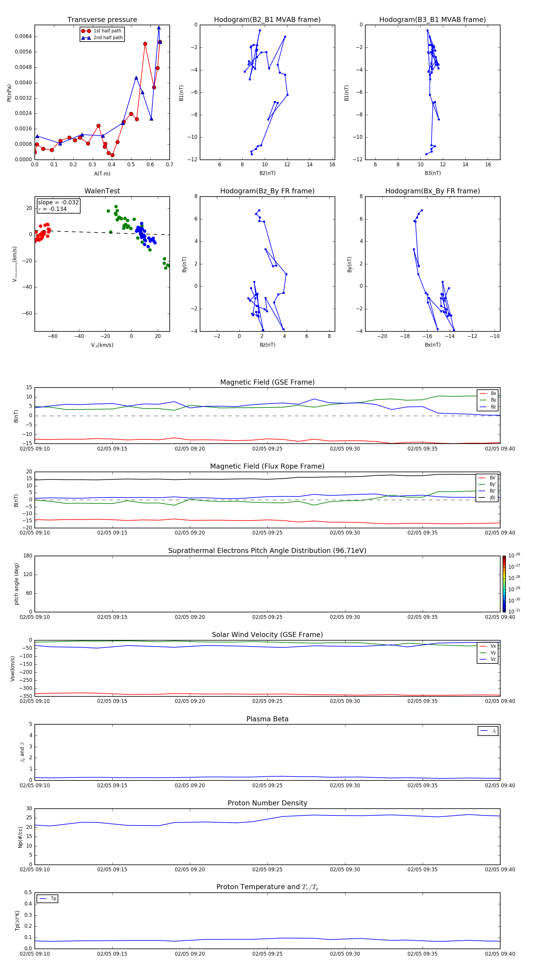This screenshot has width=535, height=980.
Task: Click the 10^-26 colorbar label
Action: click(514, 555)
